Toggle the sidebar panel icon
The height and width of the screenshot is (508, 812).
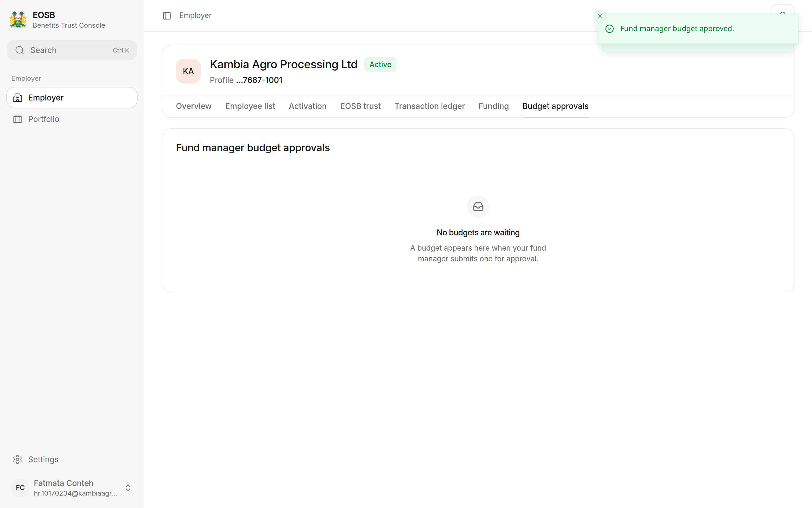click(167, 16)
